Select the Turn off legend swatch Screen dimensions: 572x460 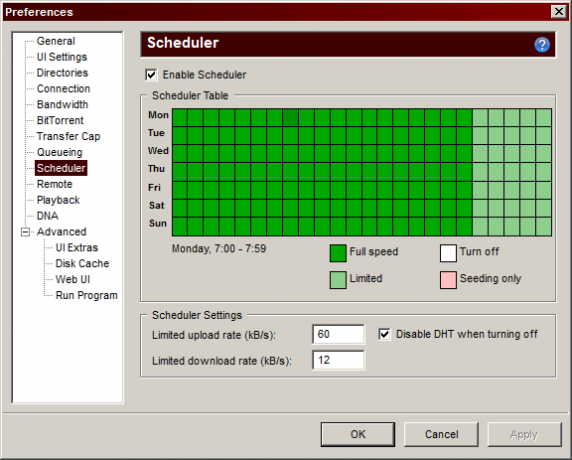click(448, 253)
